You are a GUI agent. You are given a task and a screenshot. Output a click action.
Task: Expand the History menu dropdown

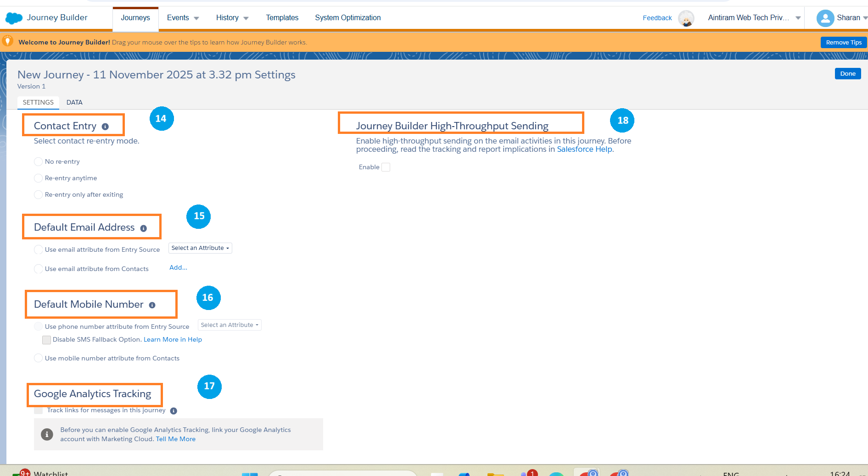(x=232, y=18)
